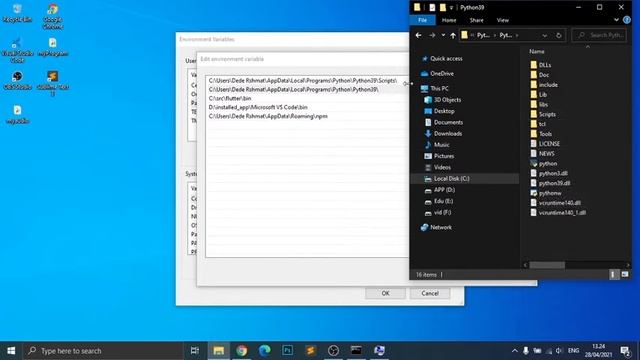Open the Command Prompt taskbar icon
The image size is (640, 360).
click(356, 351)
